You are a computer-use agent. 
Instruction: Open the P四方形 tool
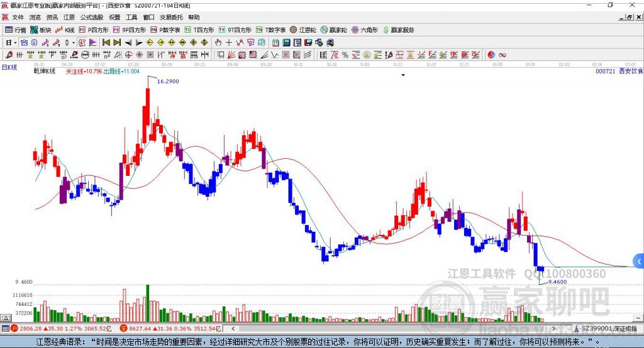click(x=94, y=30)
